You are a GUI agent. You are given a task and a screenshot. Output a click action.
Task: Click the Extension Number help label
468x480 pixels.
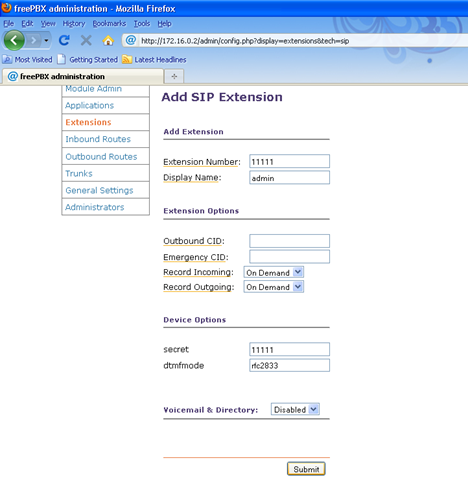point(202,162)
